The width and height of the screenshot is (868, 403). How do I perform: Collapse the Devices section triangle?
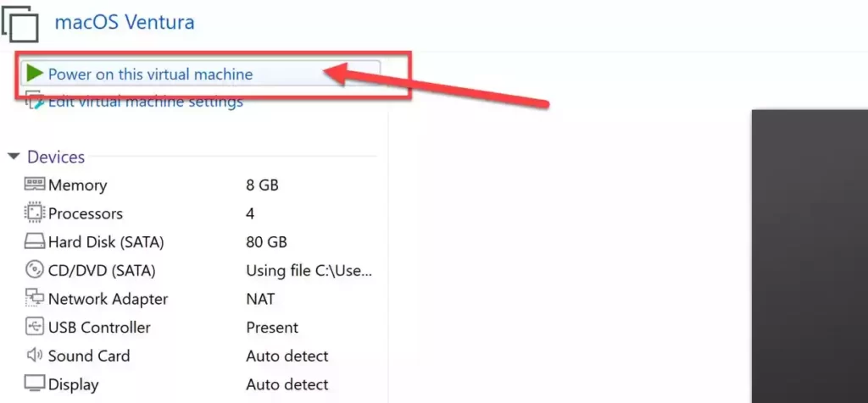tap(14, 157)
